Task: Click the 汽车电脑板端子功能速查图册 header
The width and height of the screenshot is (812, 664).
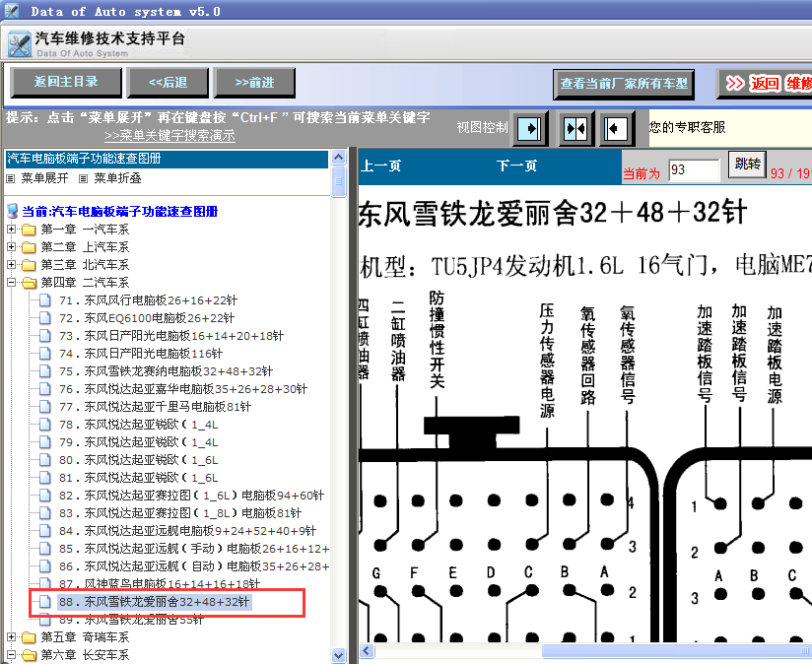Action: point(167,159)
